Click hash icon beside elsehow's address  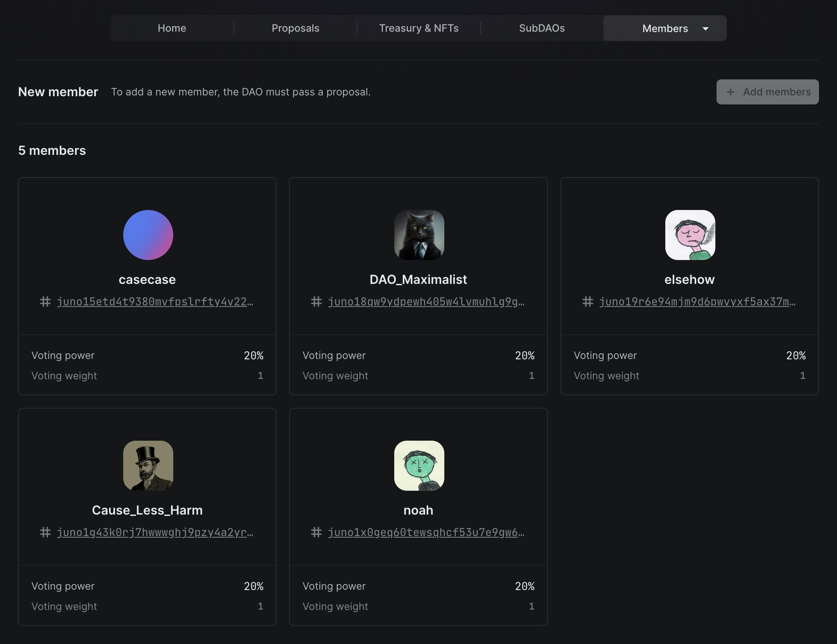587,301
